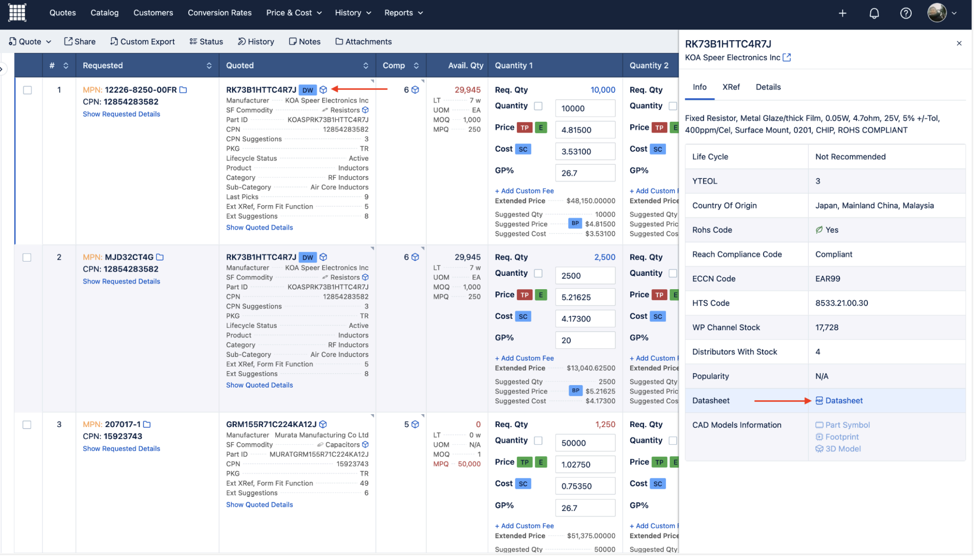
Task: Switch to the XRef tab
Action: click(731, 87)
